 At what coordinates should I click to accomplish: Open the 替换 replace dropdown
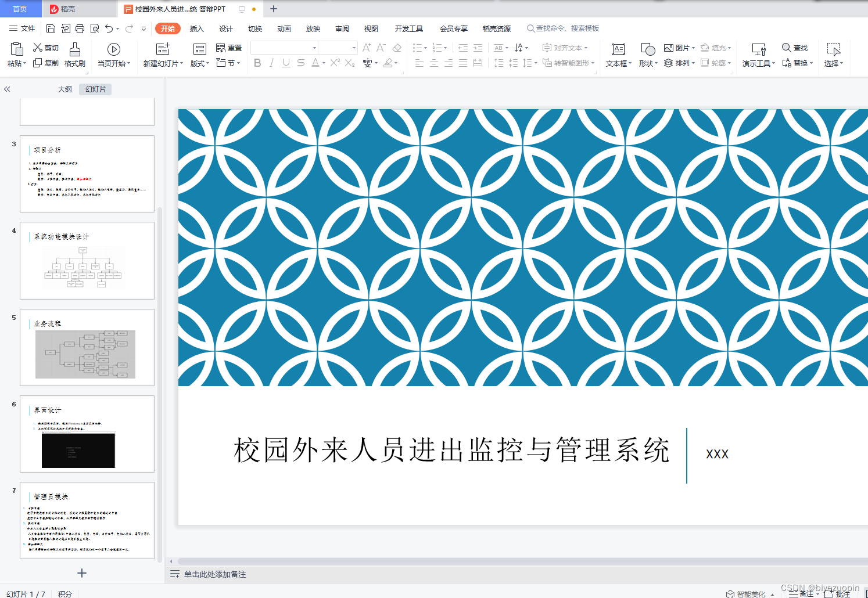point(797,63)
